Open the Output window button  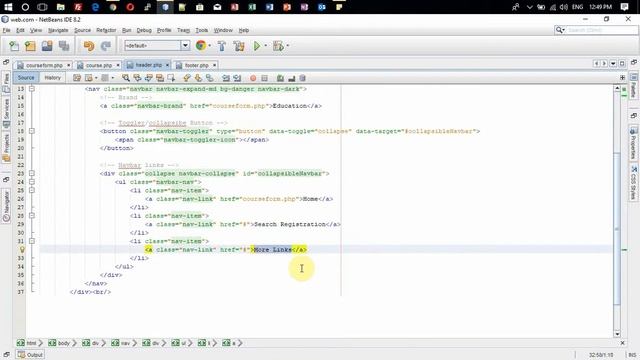30,355
